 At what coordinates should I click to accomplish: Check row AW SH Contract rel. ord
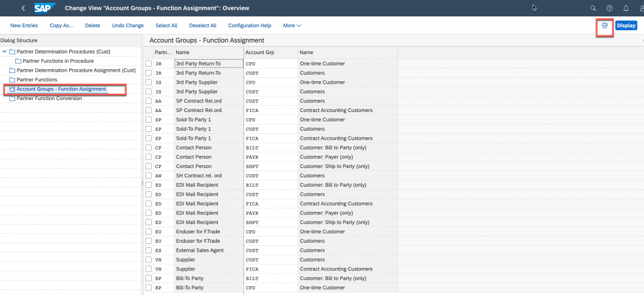[148, 175]
